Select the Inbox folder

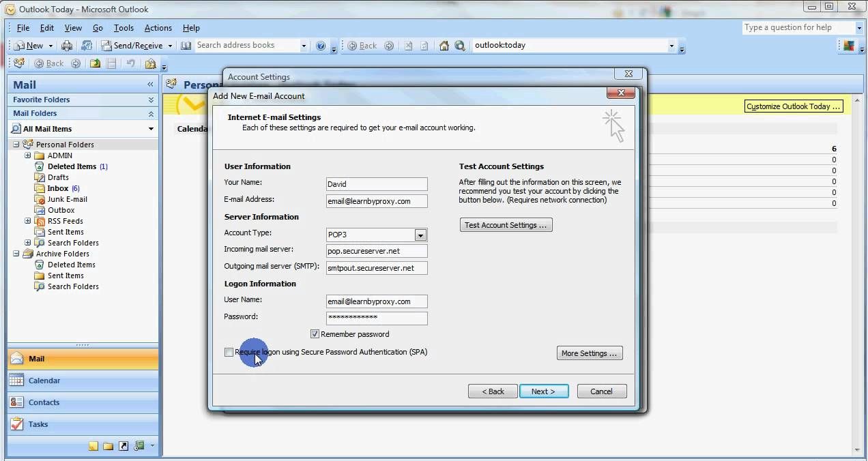coord(58,188)
